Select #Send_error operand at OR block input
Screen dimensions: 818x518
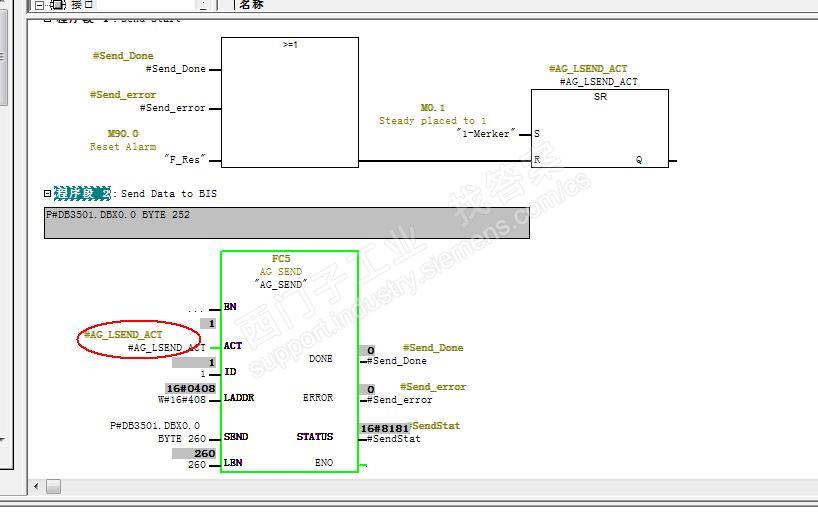tap(173, 108)
